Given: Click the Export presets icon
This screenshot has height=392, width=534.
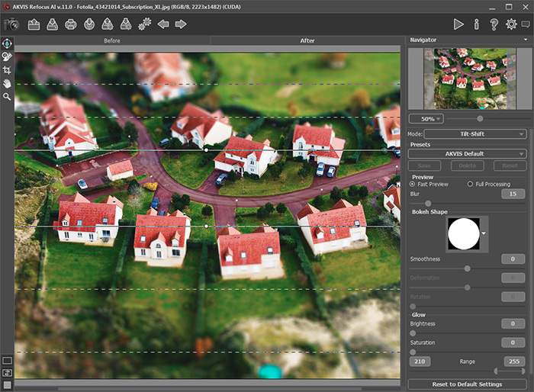Looking at the screenshot, I should (x=108, y=24).
